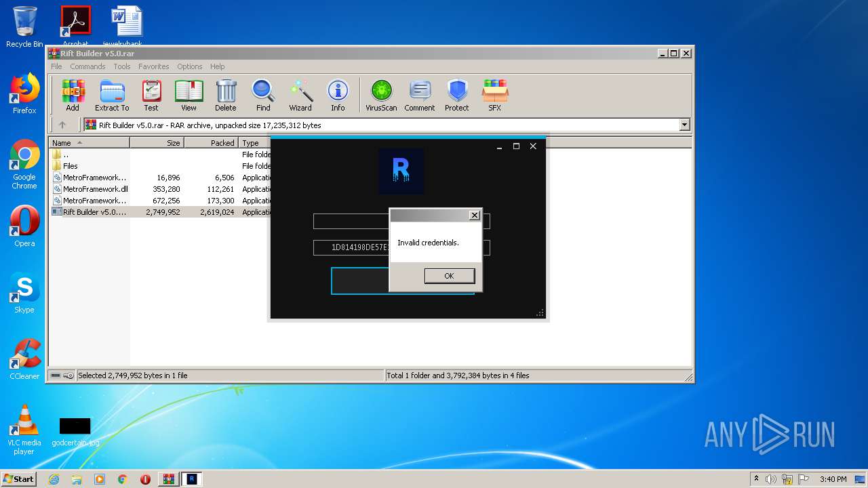Expand the archive path dropdown

684,125
